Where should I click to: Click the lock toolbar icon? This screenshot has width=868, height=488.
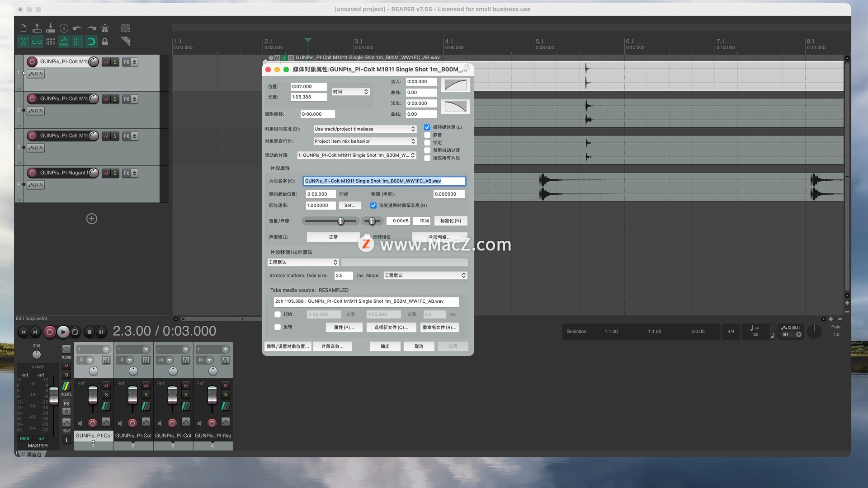pos(105,42)
